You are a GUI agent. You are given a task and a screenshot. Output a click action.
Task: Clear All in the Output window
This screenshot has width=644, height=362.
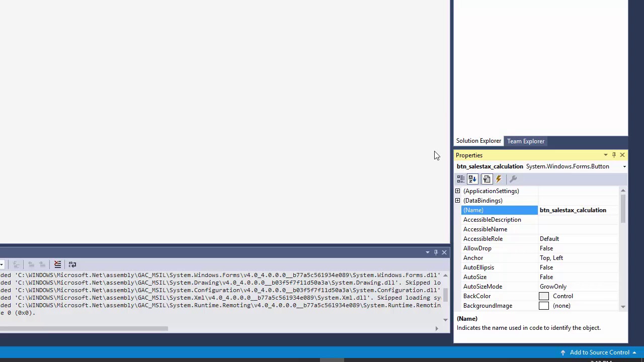point(58,264)
